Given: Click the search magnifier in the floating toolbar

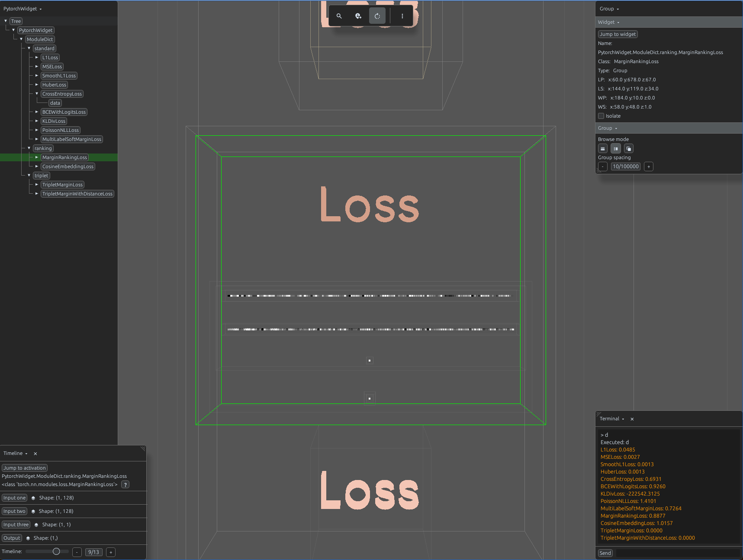Looking at the screenshot, I should (339, 16).
